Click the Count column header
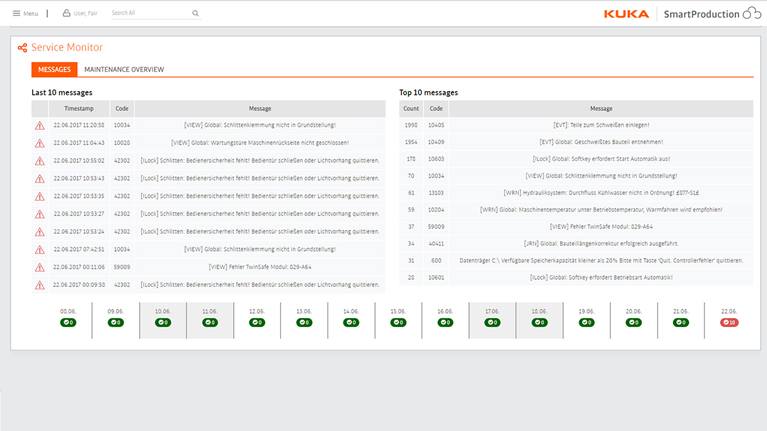The image size is (767, 431). pyautogui.click(x=410, y=108)
